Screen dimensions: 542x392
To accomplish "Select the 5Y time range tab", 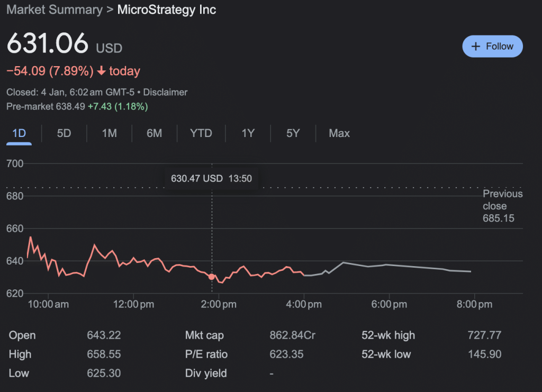I will (x=293, y=133).
